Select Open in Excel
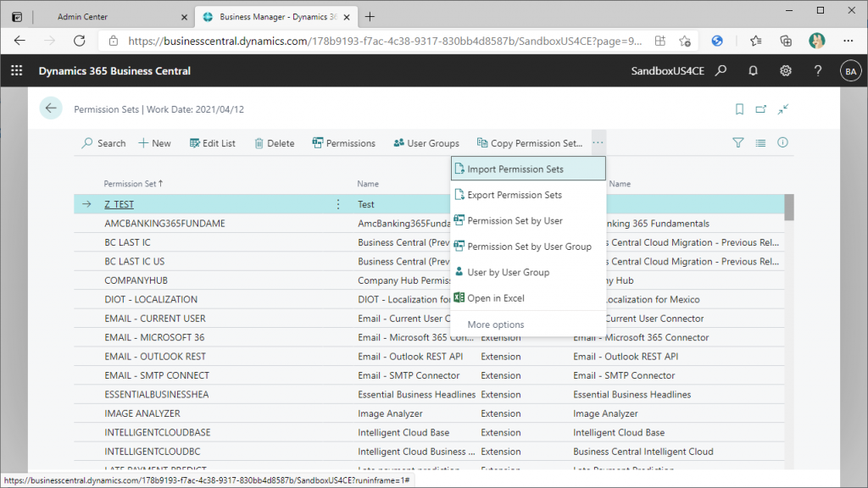Screen dimensions: 868x488 click(x=528, y=297)
